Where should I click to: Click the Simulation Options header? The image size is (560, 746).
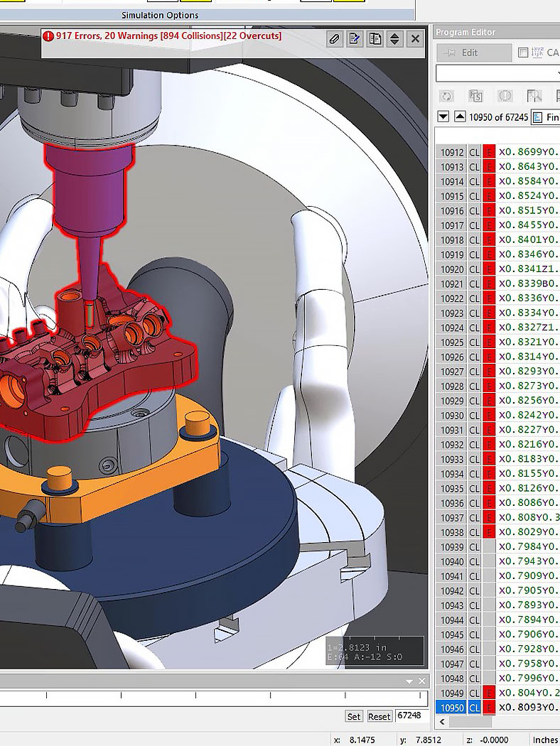click(x=160, y=15)
